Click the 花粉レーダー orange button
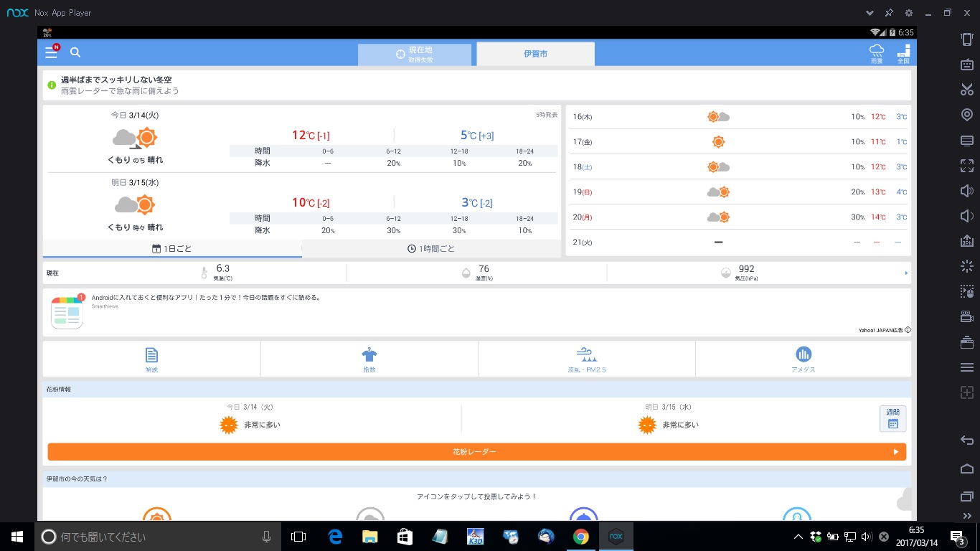The width and height of the screenshot is (980, 551). coord(476,452)
